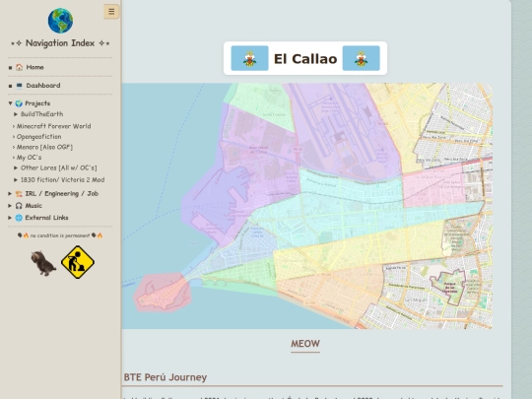This screenshot has height=399, width=532.
Task: Click the headphones icon beside Music
Action: click(19, 206)
